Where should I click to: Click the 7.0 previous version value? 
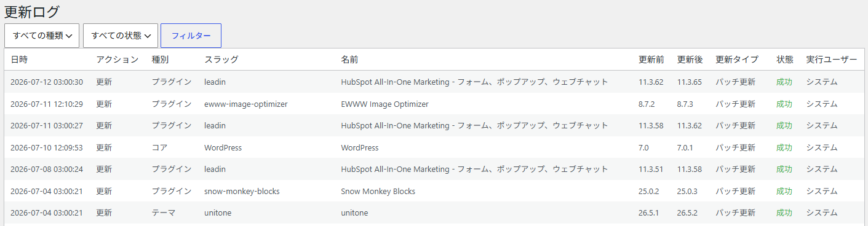[x=643, y=147]
